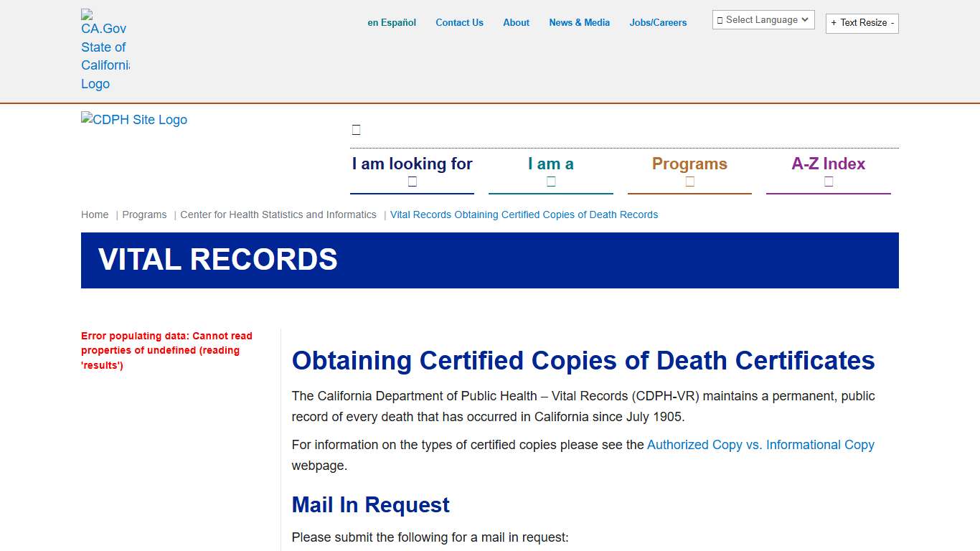
Task: Click the globe icon in Select Language
Action: point(720,19)
